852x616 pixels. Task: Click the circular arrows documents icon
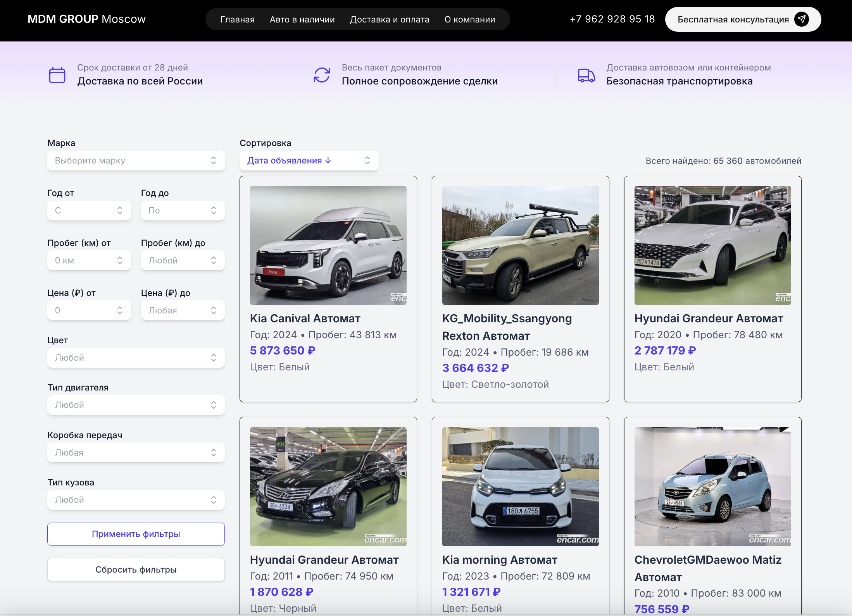pos(322,75)
